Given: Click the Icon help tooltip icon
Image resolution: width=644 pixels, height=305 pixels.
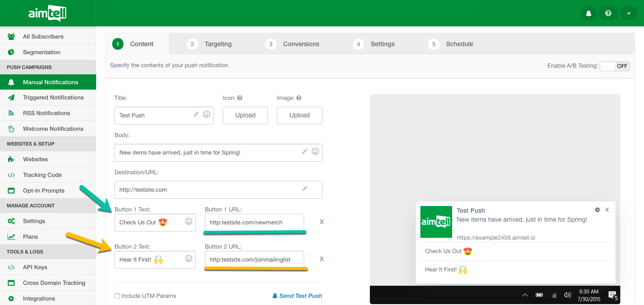Looking at the screenshot, I should click(240, 98).
